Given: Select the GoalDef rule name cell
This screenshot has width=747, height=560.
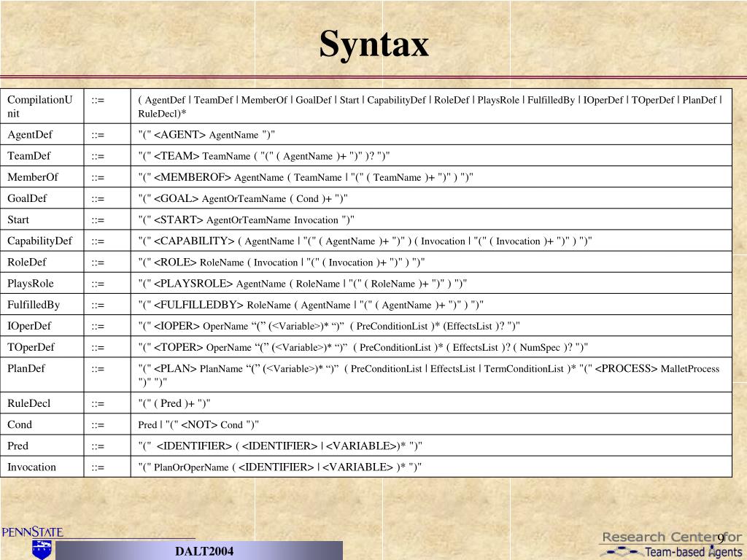Looking at the screenshot, I should coord(42,198).
